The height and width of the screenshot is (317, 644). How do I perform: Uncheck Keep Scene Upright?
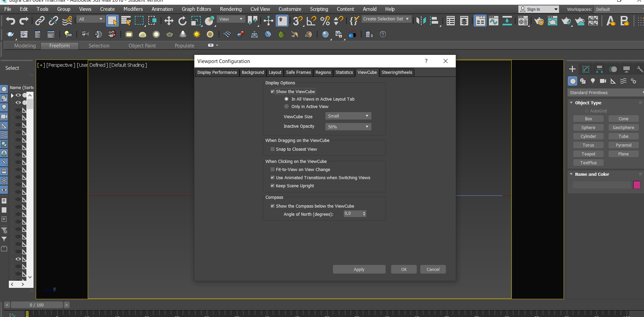[273, 186]
